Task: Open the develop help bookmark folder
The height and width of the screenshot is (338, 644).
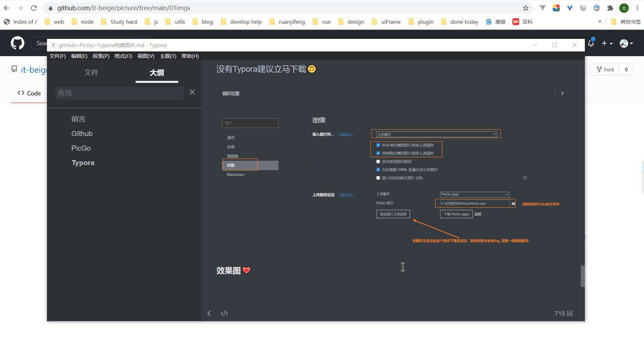Action: point(241,22)
